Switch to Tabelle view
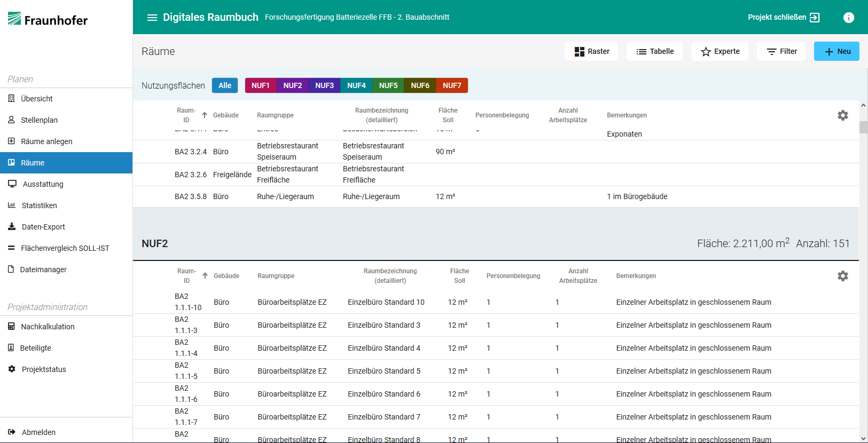 654,51
